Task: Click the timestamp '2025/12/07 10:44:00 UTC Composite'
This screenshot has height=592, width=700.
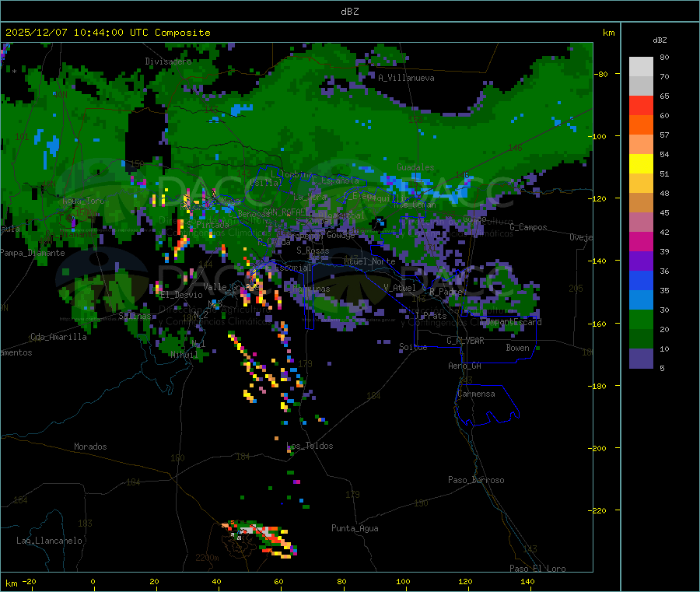Action: 107,33
